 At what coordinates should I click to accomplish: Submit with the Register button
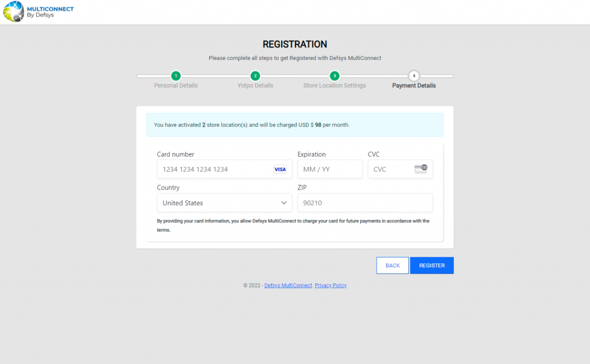coord(432,266)
